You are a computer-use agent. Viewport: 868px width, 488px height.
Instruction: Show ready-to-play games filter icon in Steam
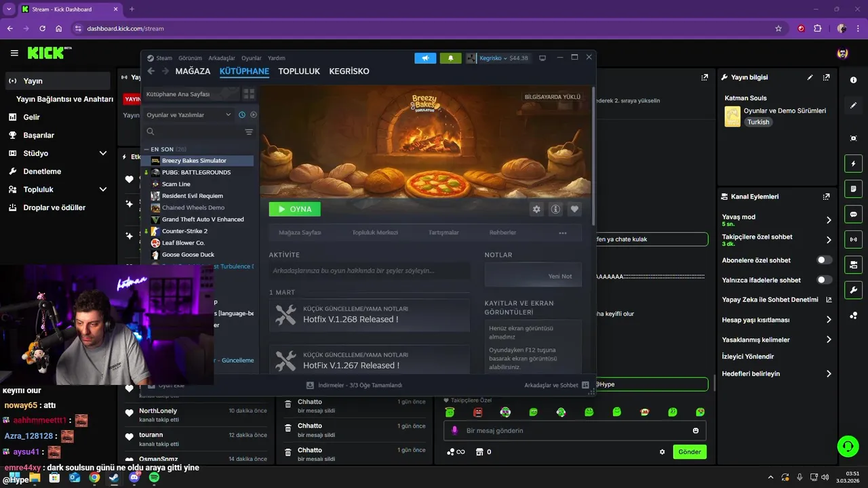coord(254,115)
